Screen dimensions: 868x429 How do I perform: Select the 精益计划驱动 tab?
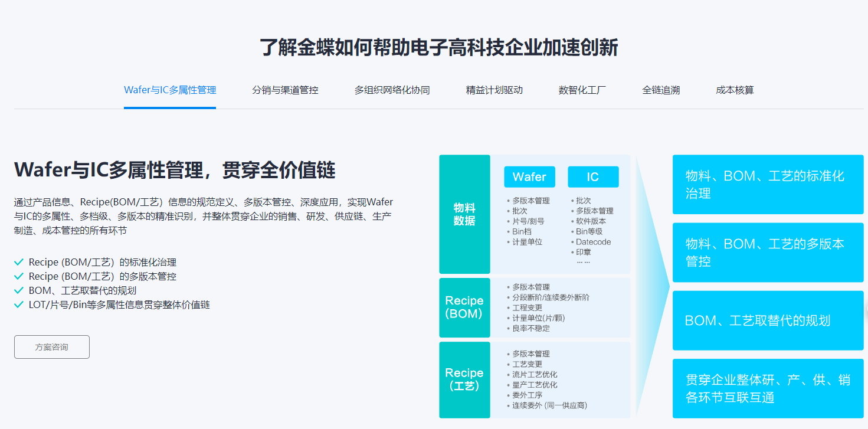494,90
